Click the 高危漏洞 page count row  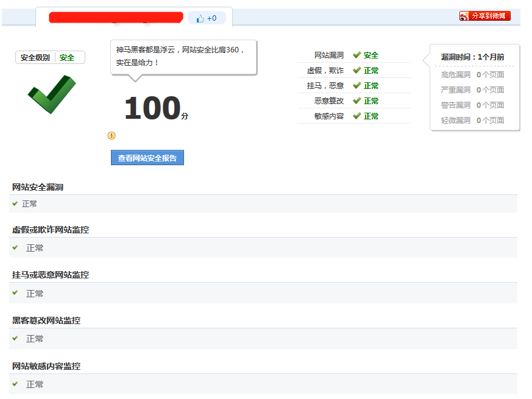[472, 74]
